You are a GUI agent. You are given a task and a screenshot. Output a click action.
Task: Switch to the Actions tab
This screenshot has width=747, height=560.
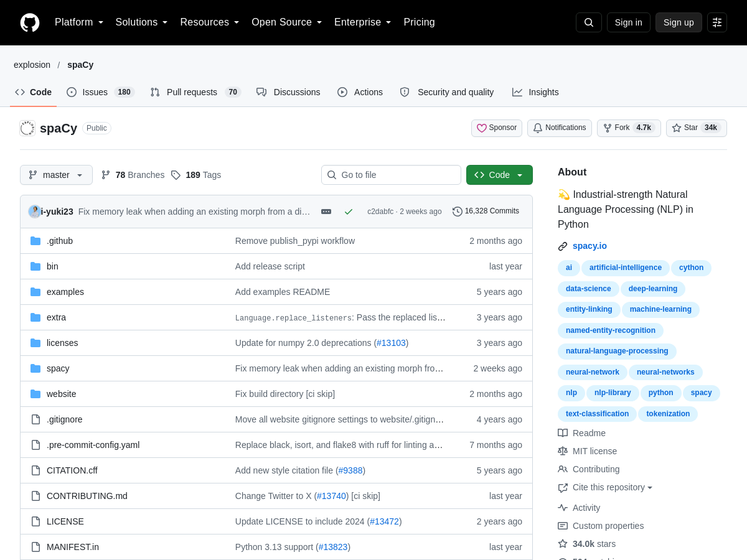point(360,92)
